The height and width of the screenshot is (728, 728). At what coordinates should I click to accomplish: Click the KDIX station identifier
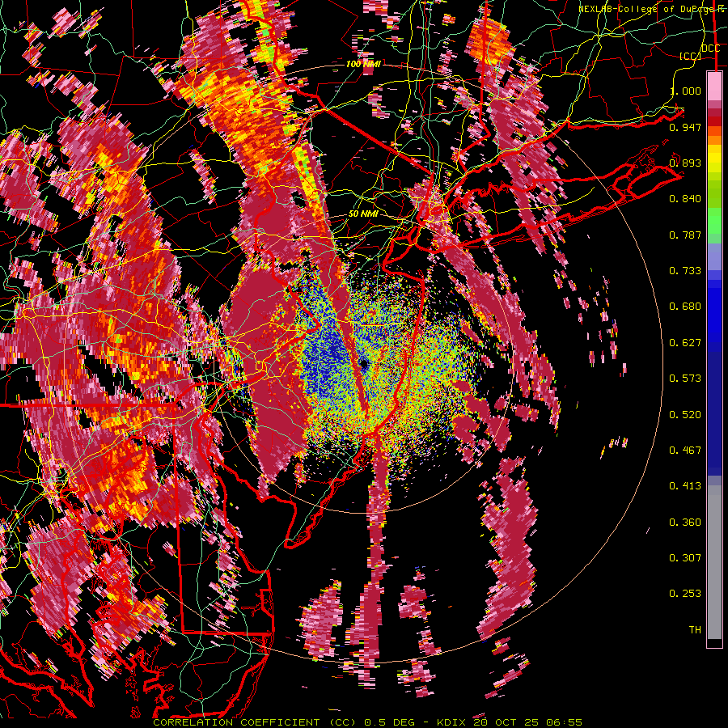pyautogui.click(x=453, y=722)
